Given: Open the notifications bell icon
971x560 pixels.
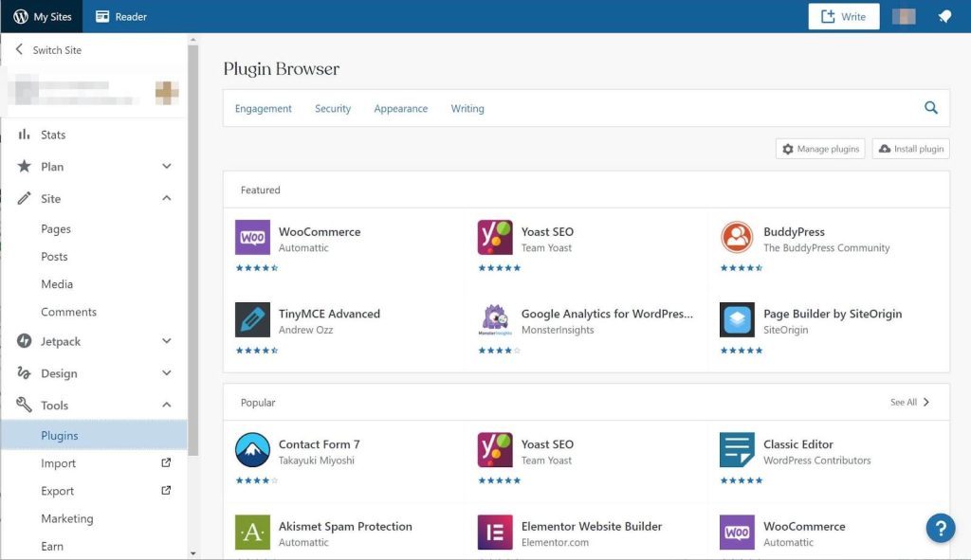Looking at the screenshot, I should tap(944, 15).
